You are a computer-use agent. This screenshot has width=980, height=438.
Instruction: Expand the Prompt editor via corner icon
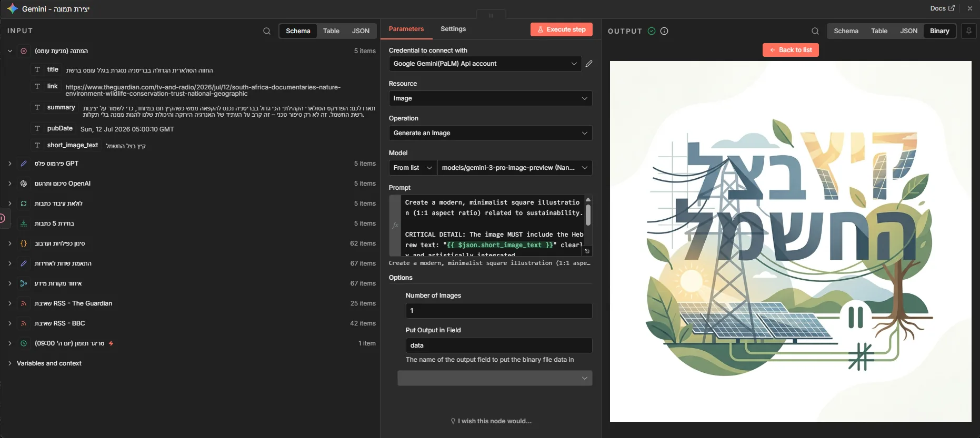(x=587, y=251)
